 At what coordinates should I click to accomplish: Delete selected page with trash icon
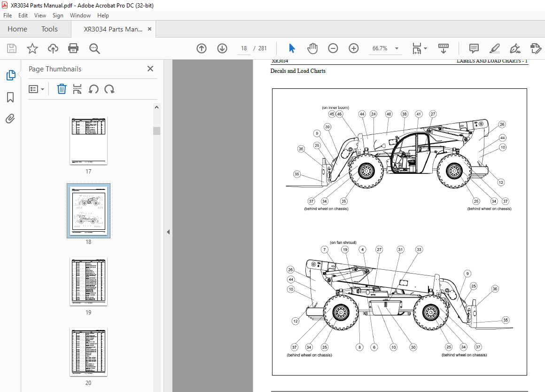pos(62,89)
